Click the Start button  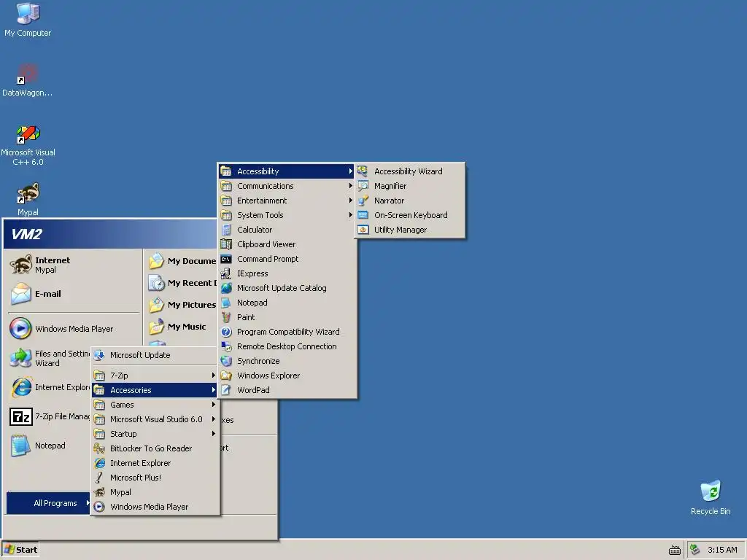pyautogui.click(x=20, y=550)
